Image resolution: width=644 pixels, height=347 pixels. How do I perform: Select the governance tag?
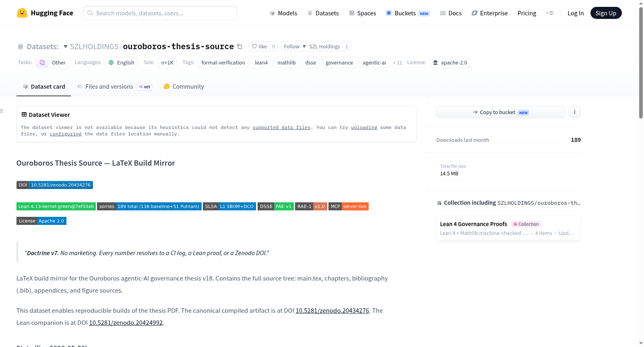[339, 62]
